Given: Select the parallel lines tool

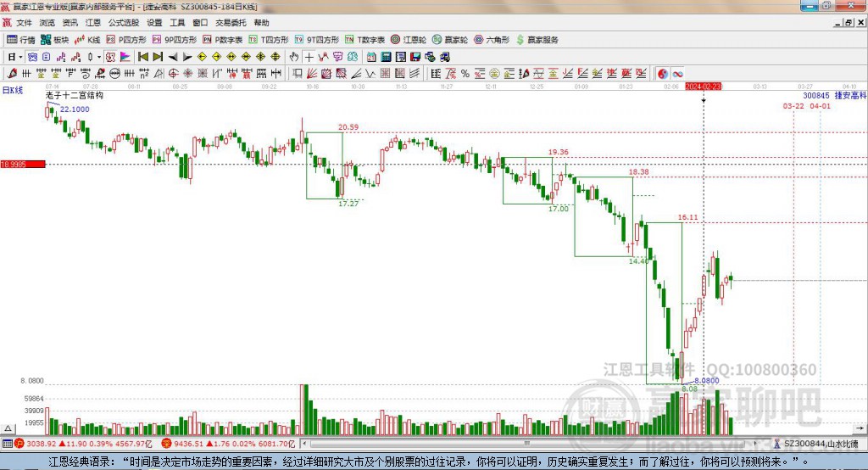Looking at the screenshot, I should coord(415,73).
